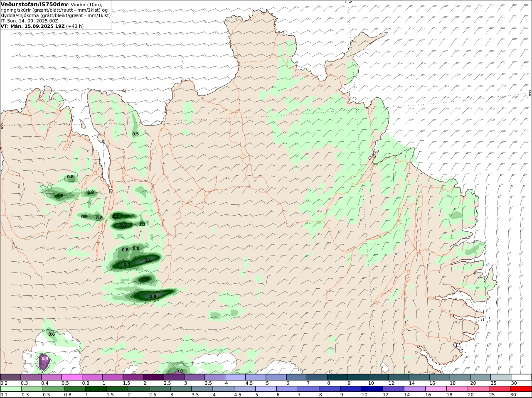Click the 2.6 precipitation value on the map
The height and width of the screenshot is (398, 532).
click(x=148, y=260)
